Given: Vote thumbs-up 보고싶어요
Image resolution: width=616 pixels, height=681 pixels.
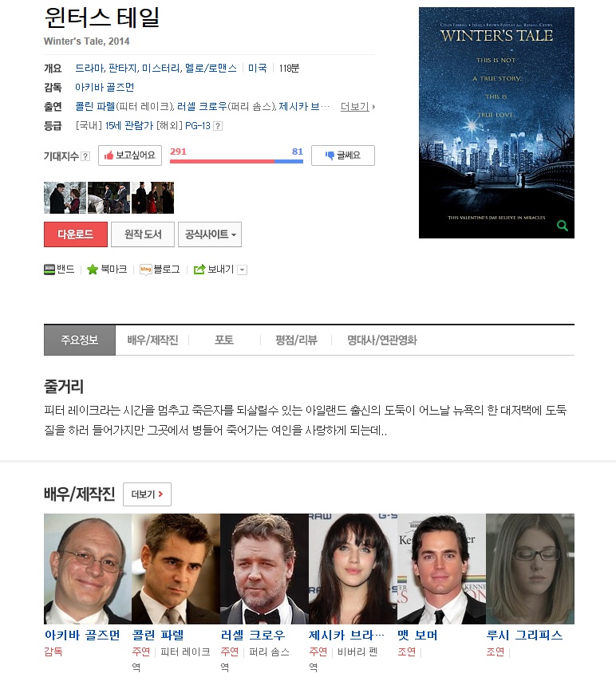Looking at the screenshot, I should coord(130,155).
